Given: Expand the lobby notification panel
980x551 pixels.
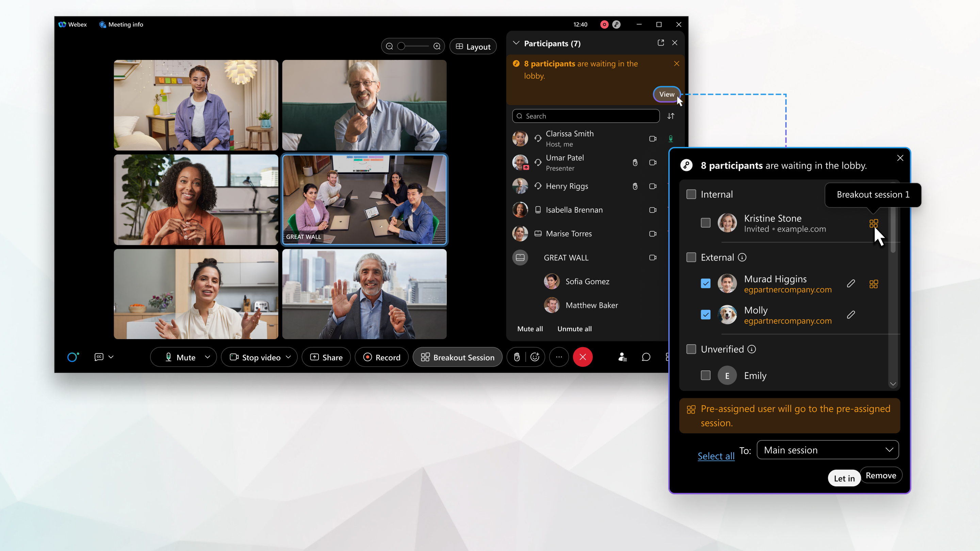Looking at the screenshot, I should (666, 94).
